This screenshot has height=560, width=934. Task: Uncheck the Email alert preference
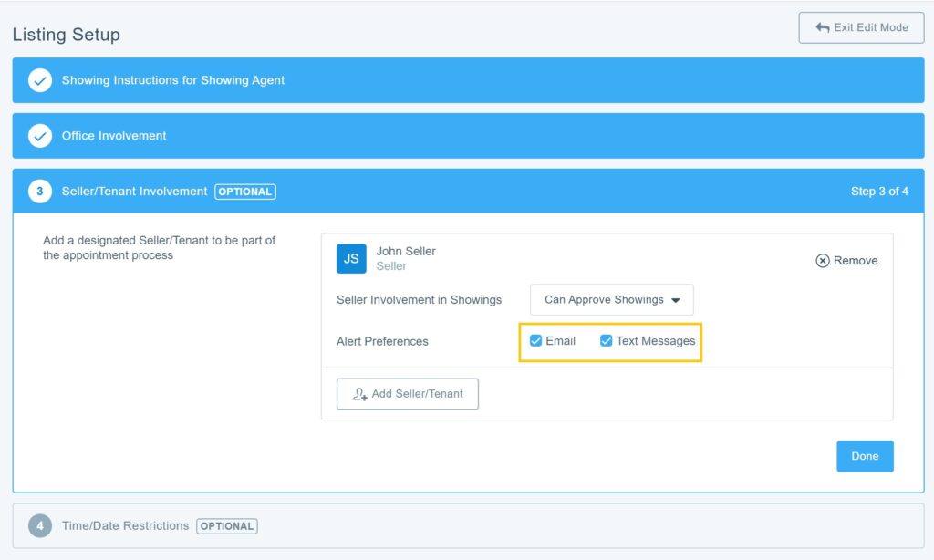click(536, 341)
